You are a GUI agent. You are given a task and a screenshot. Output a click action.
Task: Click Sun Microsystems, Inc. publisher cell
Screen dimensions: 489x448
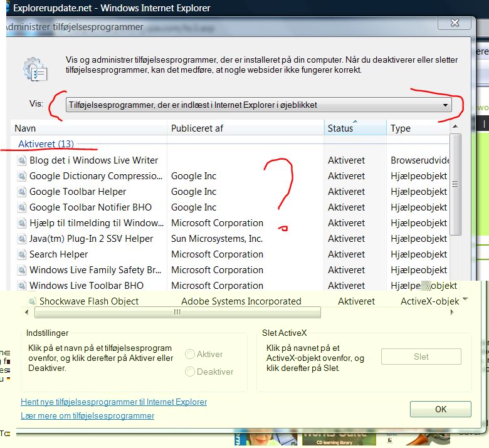pyautogui.click(x=217, y=239)
